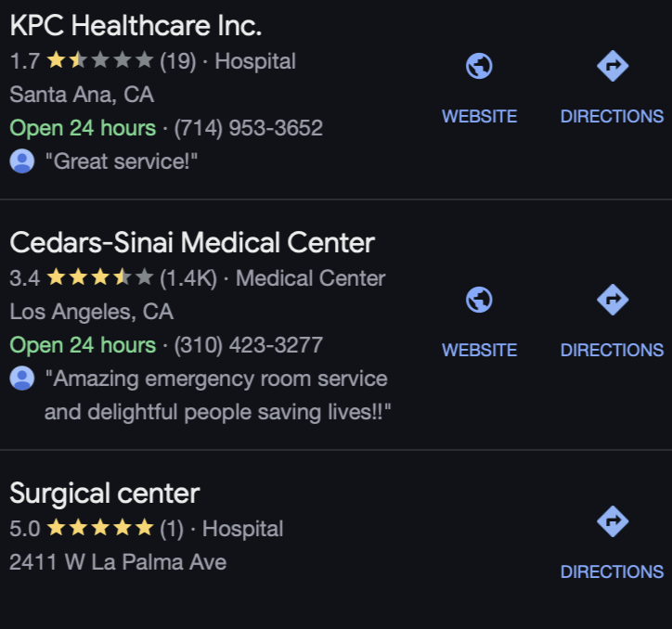Click reviewer avatar beside "Great service!"
Viewport: 672px width, 629px height.
22,161
